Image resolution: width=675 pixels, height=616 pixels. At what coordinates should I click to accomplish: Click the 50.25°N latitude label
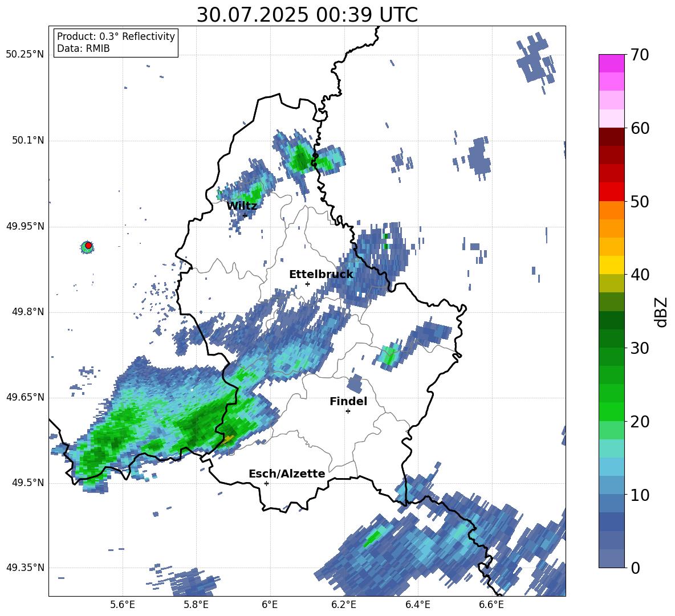(25, 55)
